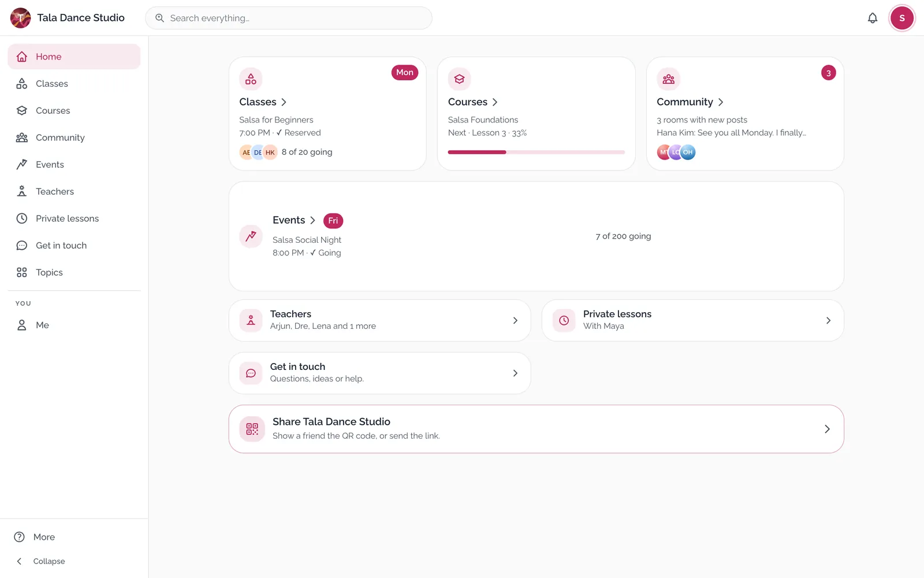This screenshot has height=578, width=924.
Task: Click the More help icon in sidebar
Action: (20, 537)
